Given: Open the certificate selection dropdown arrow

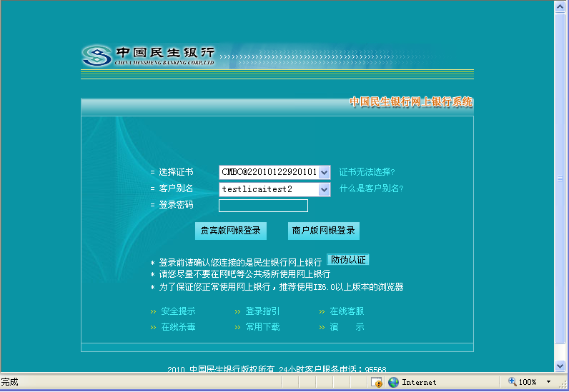Looking at the screenshot, I should pos(325,172).
